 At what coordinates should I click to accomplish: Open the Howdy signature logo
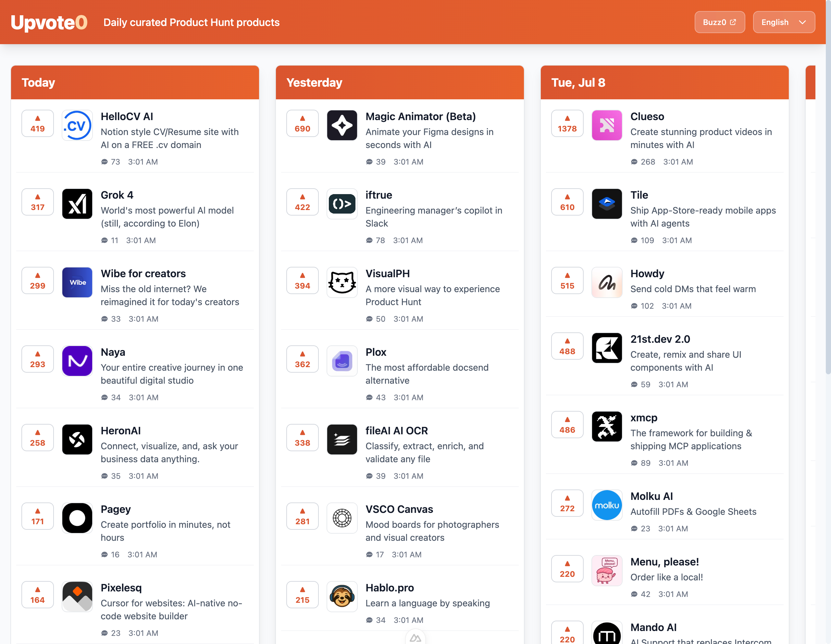606,282
